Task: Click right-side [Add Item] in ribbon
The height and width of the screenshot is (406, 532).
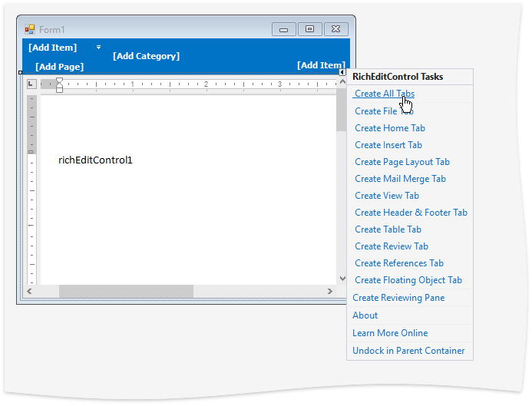Action: [x=321, y=65]
